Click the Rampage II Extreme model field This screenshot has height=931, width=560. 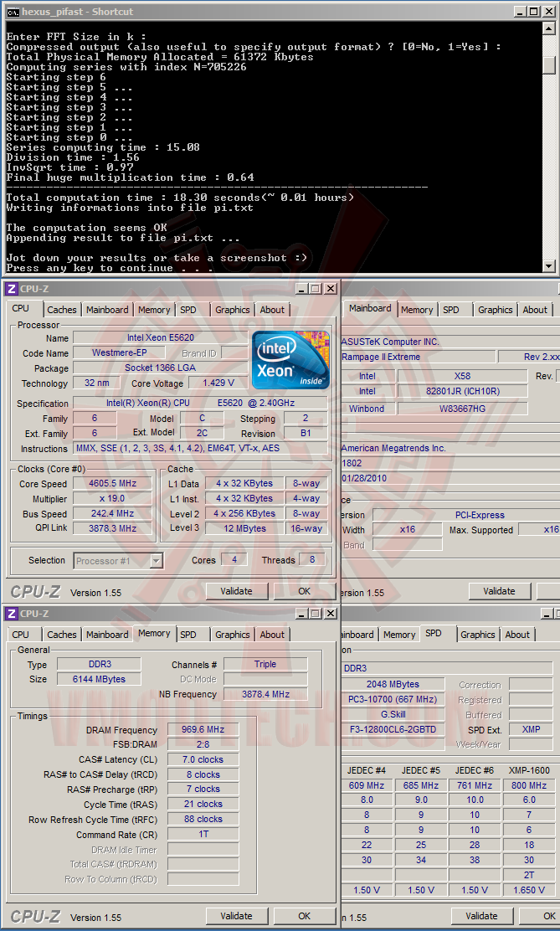[x=418, y=357]
